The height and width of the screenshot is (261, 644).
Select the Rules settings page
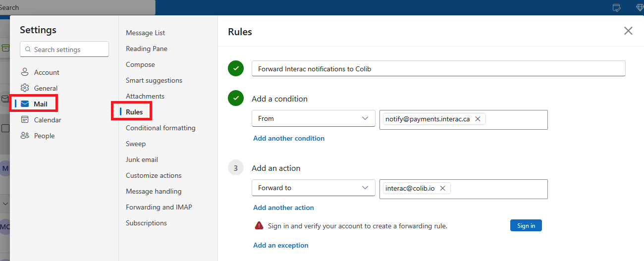pos(134,112)
